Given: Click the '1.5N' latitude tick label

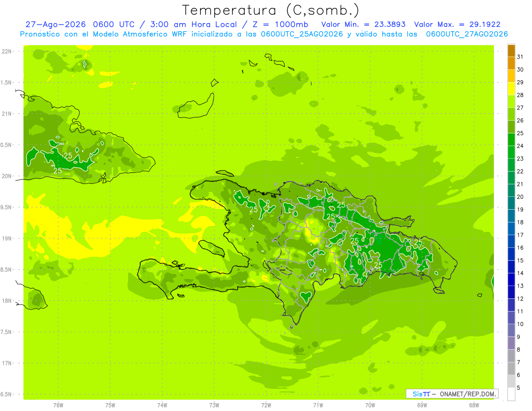Looking at the screenshot, I should 6,82.
